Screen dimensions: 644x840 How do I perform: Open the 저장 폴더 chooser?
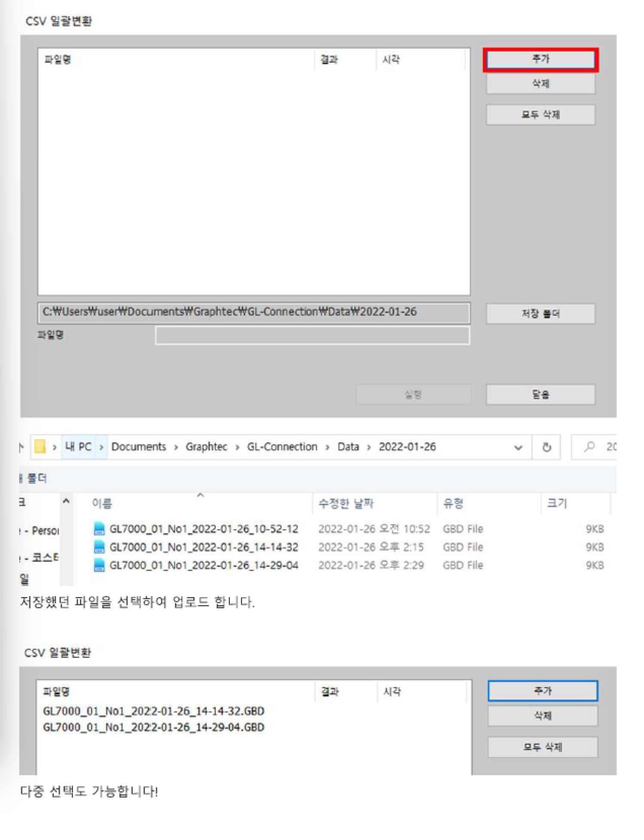[540, 314]
